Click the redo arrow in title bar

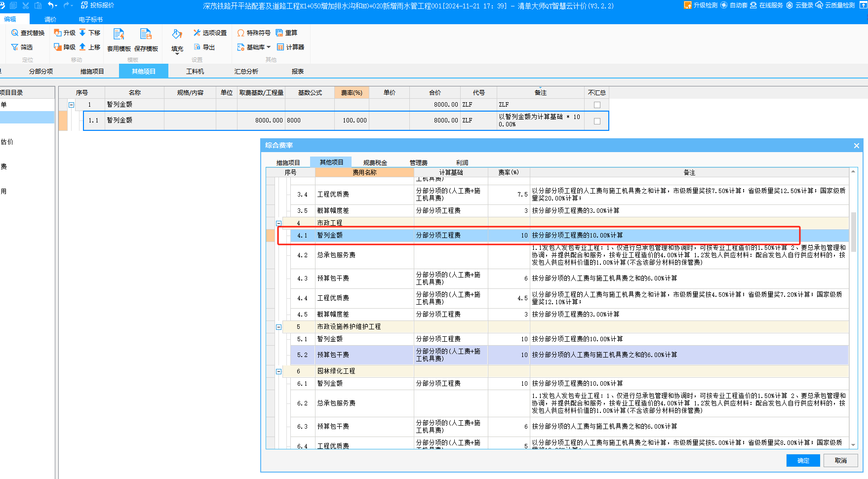(66, 5)
